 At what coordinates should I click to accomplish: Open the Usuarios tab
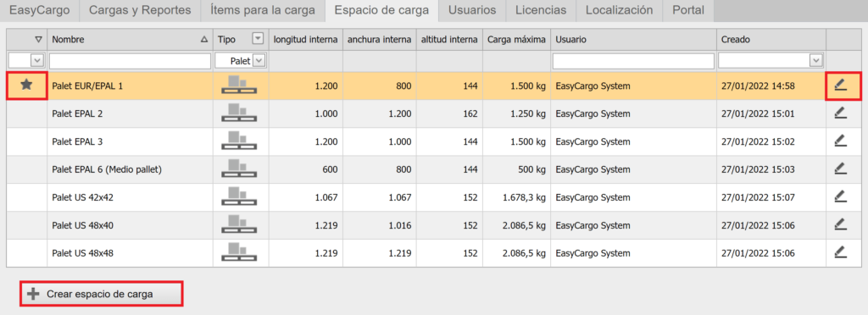[x=472, y=10]
